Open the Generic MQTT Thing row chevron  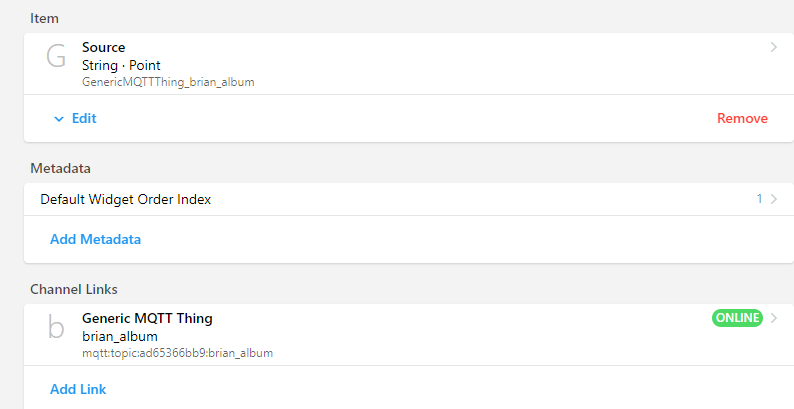[x=773, y=318]
